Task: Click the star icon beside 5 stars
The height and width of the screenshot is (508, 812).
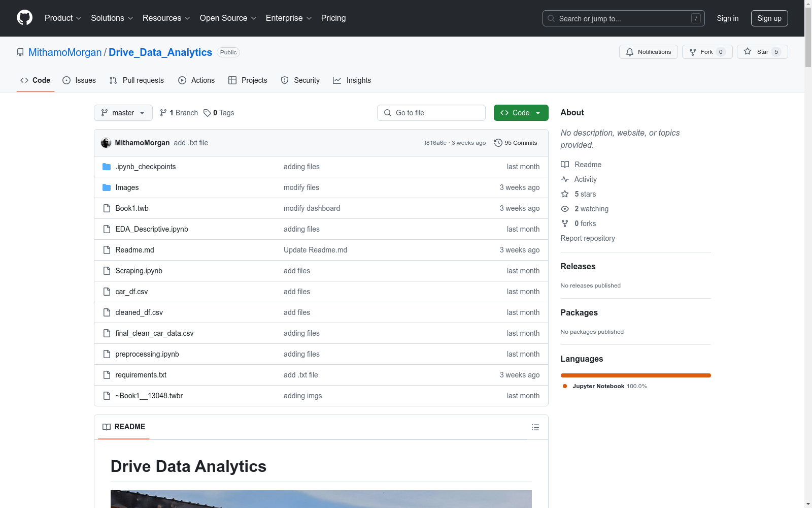Action: pos(565,194)
